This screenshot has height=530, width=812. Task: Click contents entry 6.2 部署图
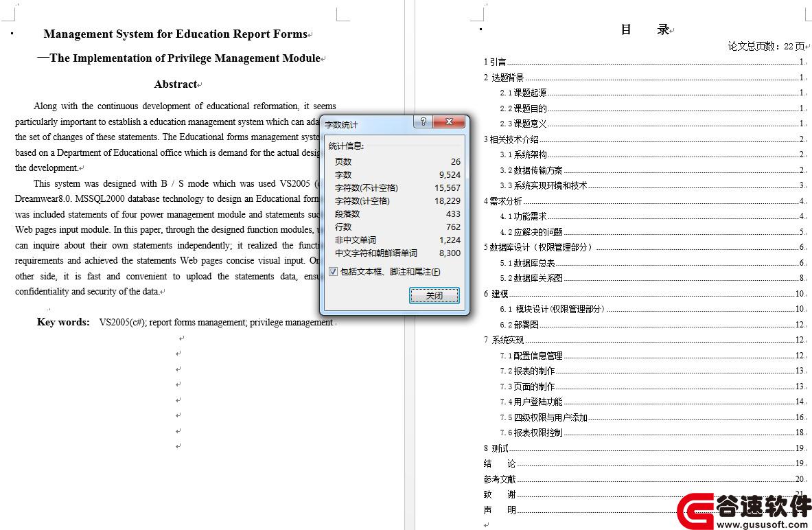(x=652, y=324)
